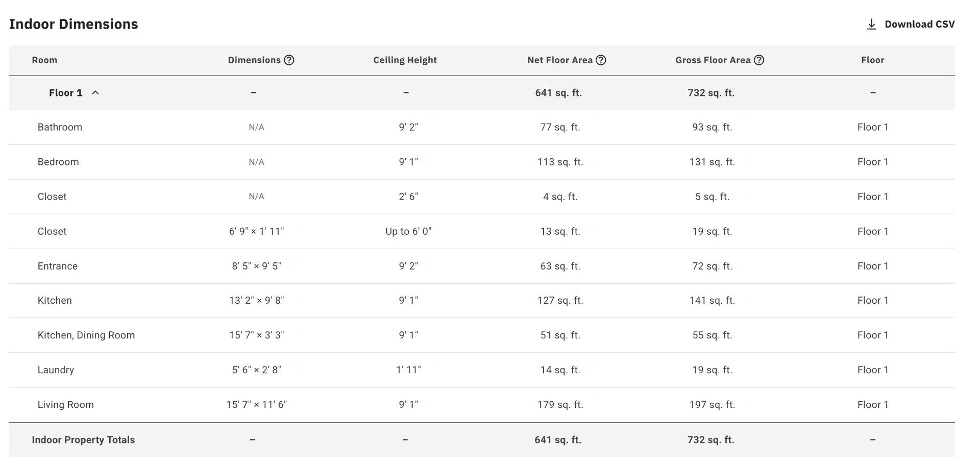Viewport: 980px width, 465px height.
Task: Click the 5 sq. ft. gross area
Action: pyautogui.click(x=712, y=197)
